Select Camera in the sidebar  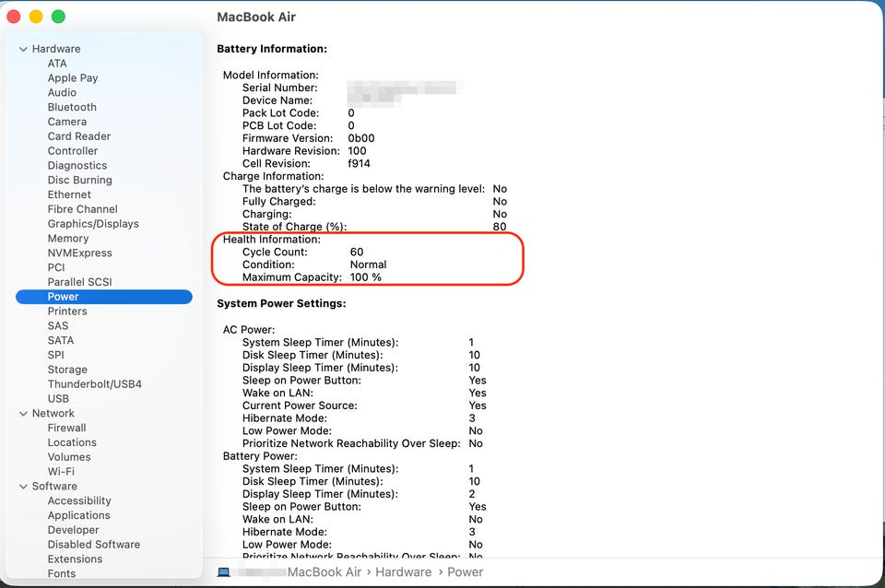click(67, 122)
